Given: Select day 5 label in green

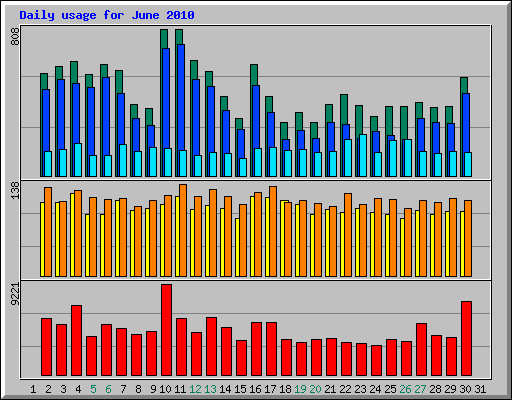Looking at the screenshot, I should point(93,389).
